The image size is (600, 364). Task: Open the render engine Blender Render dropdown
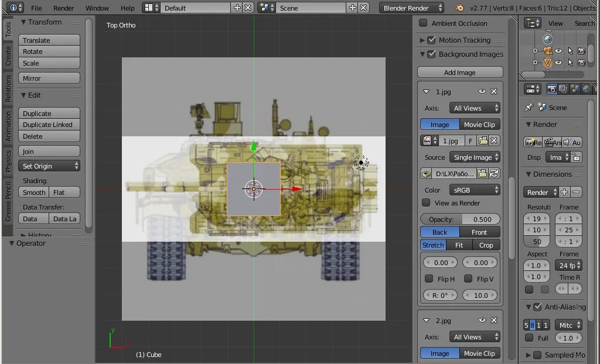[411, 8]
